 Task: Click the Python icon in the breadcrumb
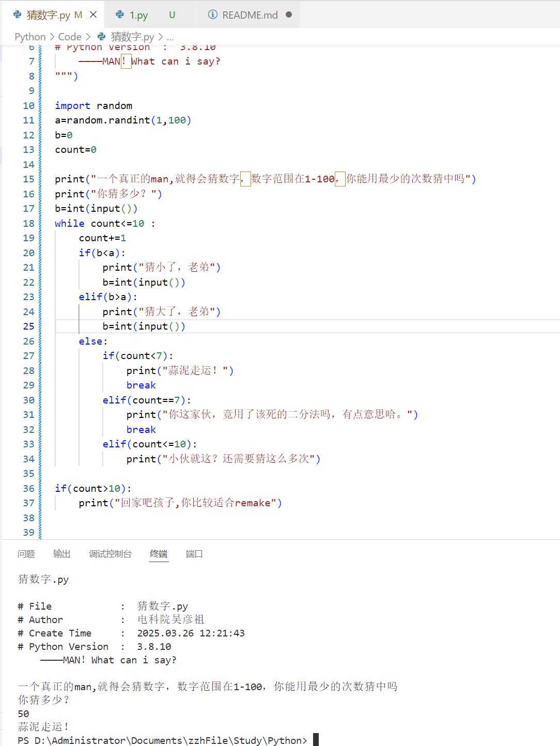click(102, 37)
